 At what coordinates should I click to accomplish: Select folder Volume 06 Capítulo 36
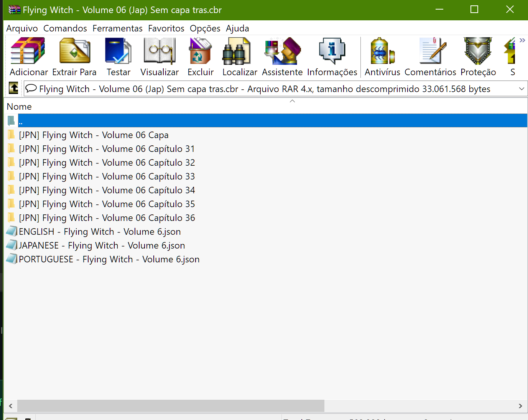click(107, 218)
